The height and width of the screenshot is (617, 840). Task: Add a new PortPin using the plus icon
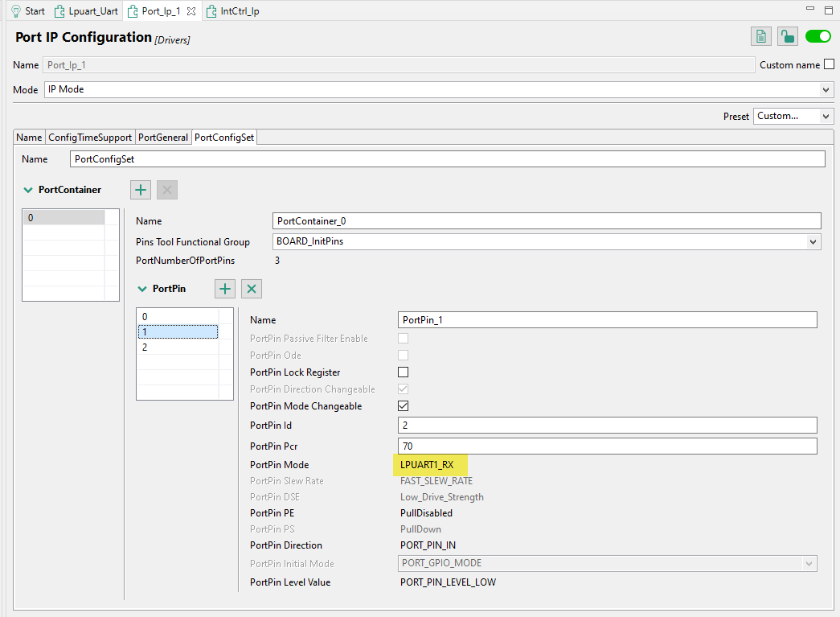click(225, 288)
